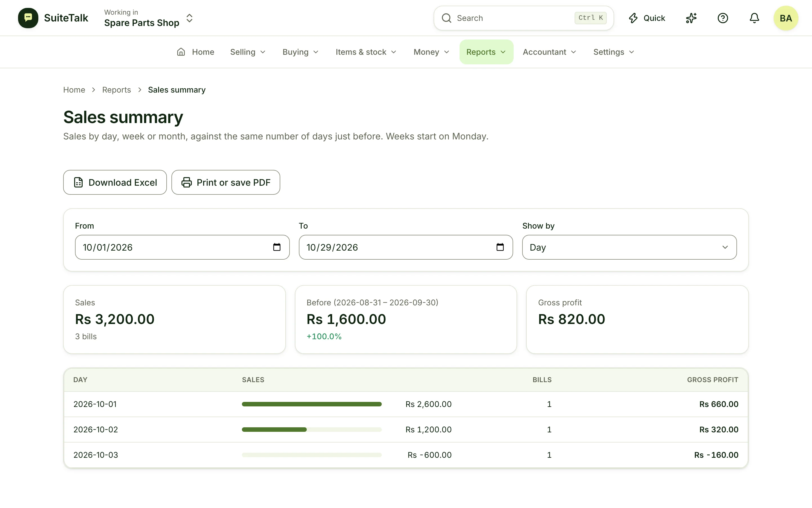Click the sales bar for 2026-10-01
Screen dimensions: 812x508
(312, 404)
